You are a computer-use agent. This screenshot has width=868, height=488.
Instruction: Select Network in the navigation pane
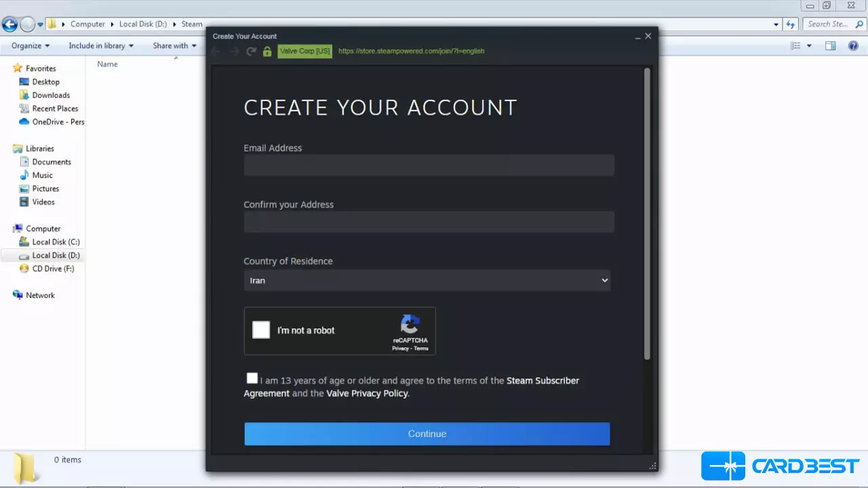pos(40,295)
